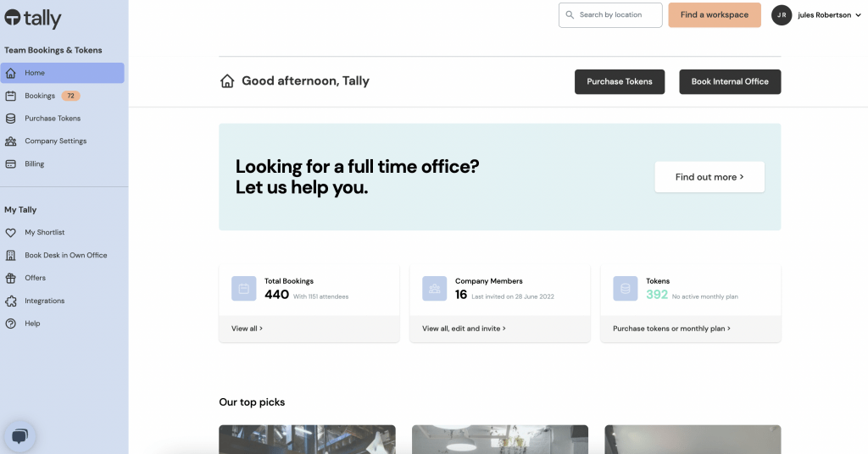
Task: Click the Tally logo
Action: 33,19
